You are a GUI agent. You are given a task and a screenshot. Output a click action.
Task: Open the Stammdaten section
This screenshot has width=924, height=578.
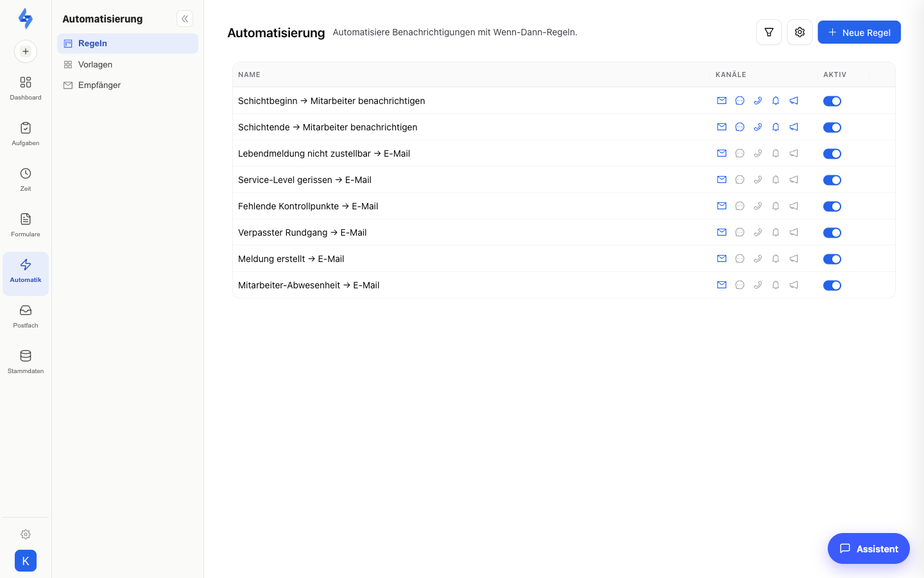point(26,362)
